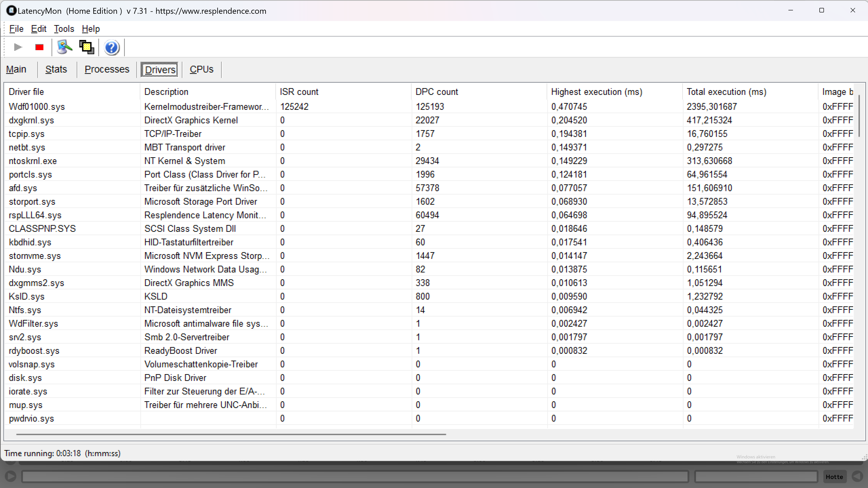868x488 pixels.
Task: Sort by the DPC count column header
Action: pos(479,91)
